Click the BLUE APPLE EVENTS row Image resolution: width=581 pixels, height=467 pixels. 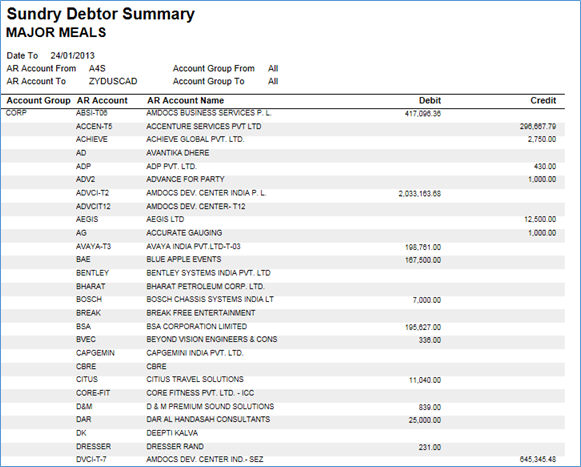[x=283, y=259]
